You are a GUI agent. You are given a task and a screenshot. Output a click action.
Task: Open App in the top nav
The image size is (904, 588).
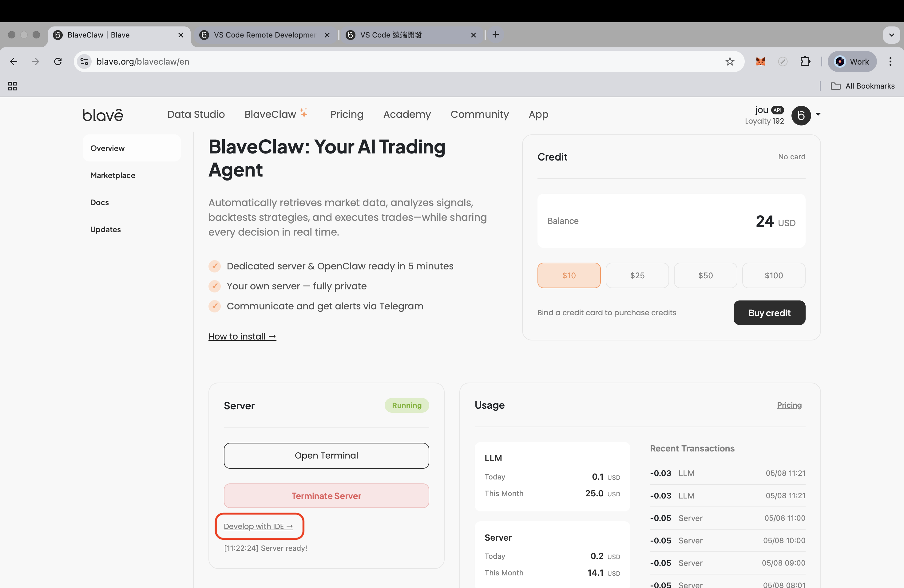point(538,114)
